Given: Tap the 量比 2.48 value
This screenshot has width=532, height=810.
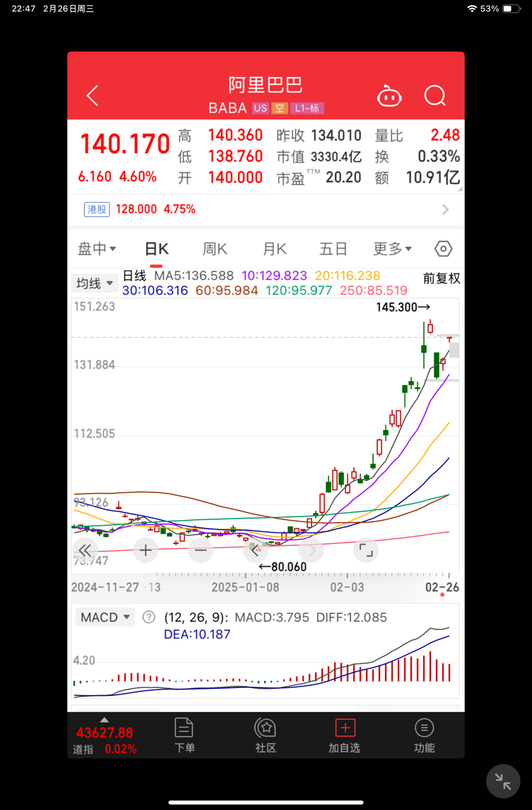Looking at the screenshot, I should [x=445, y=135].
